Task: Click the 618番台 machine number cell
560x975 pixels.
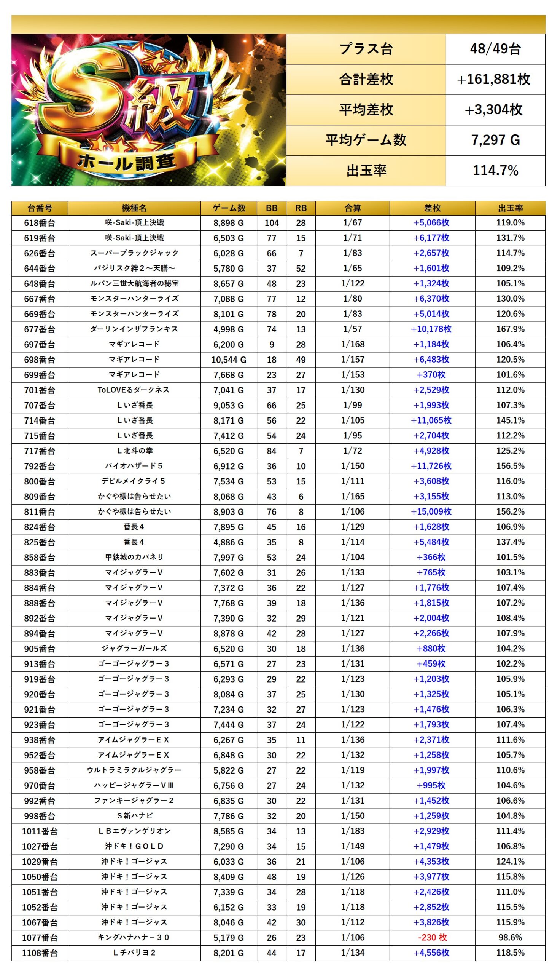Action: click(40, 223)
